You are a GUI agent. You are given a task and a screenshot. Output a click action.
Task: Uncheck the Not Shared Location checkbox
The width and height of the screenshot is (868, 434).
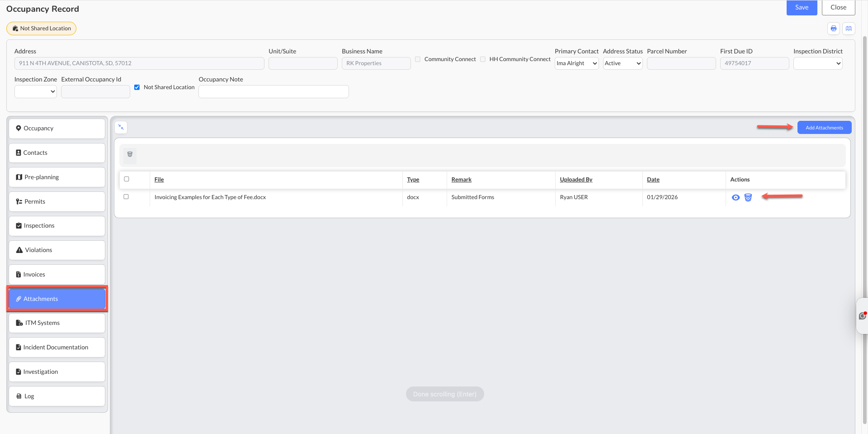pyautogui.click(x=137, y=87)
